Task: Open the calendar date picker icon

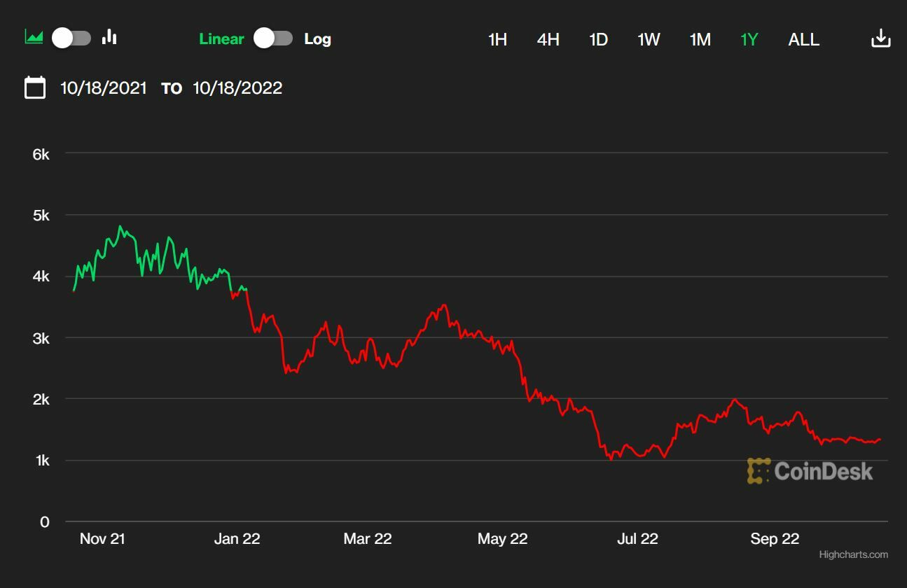Action: coord(35,87)
